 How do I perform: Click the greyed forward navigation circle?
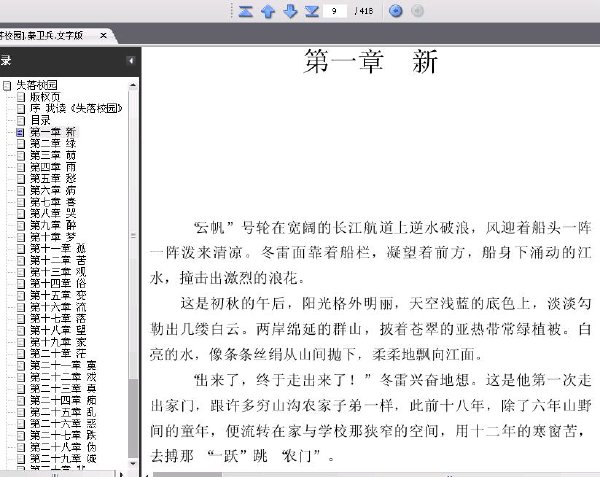(x=417, y=11)
